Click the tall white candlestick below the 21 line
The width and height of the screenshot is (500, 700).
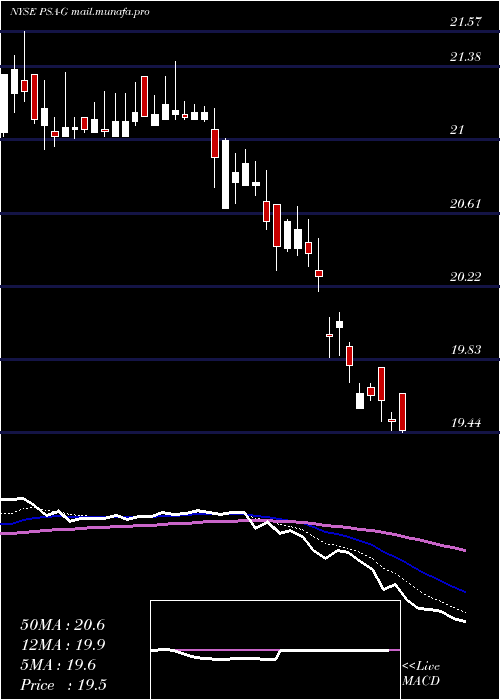click(225, 174)
